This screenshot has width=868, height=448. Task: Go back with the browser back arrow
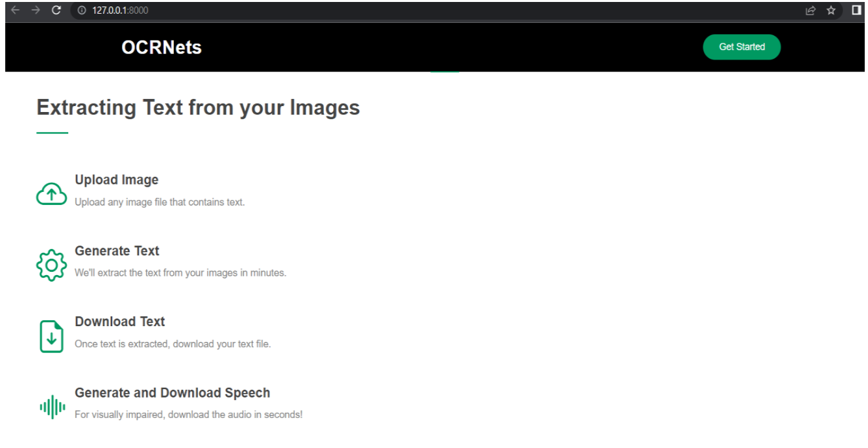point(16,10)
